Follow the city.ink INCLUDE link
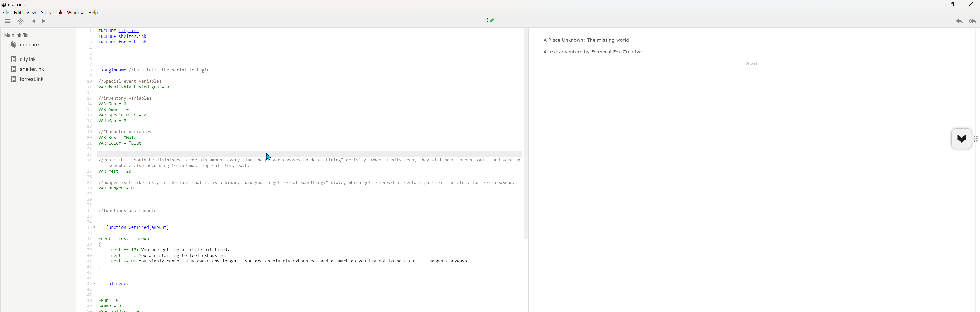Viewport: 980px width, 312px height. pyautogui.click(x=129, y=31)
